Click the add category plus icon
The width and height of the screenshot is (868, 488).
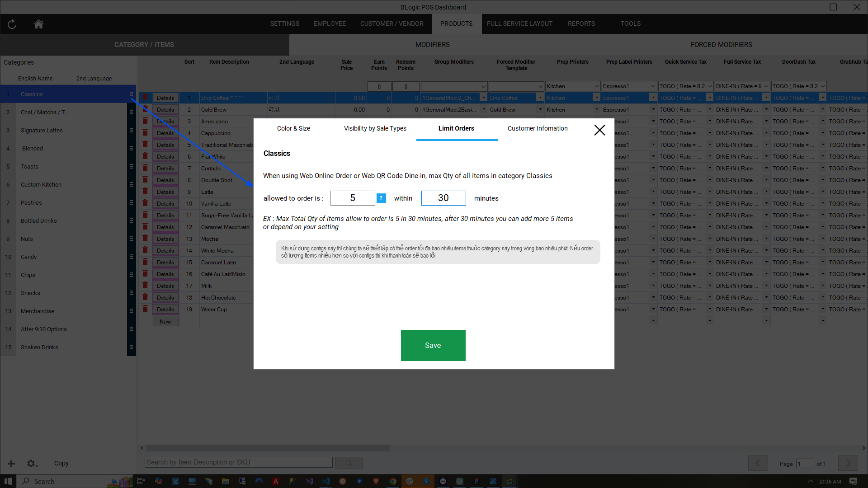[x=11, y=463]
